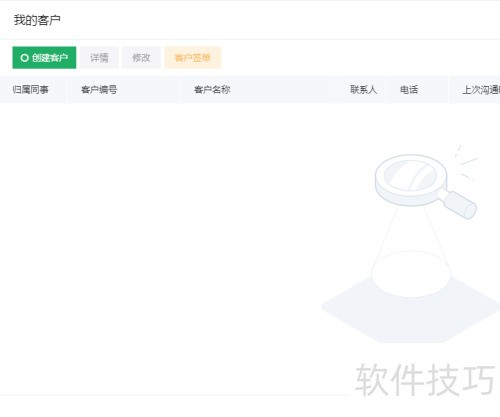Sort by the 归属同事 column header
Screen dimensions: 500x417
click(31, 90)
